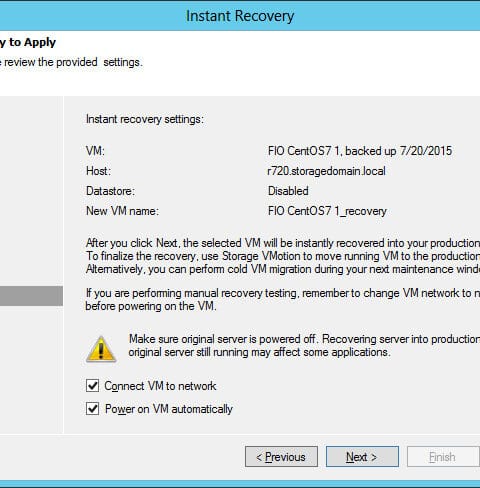
Task: Click the 'New VM name:' label
Action: coord(122,211)
